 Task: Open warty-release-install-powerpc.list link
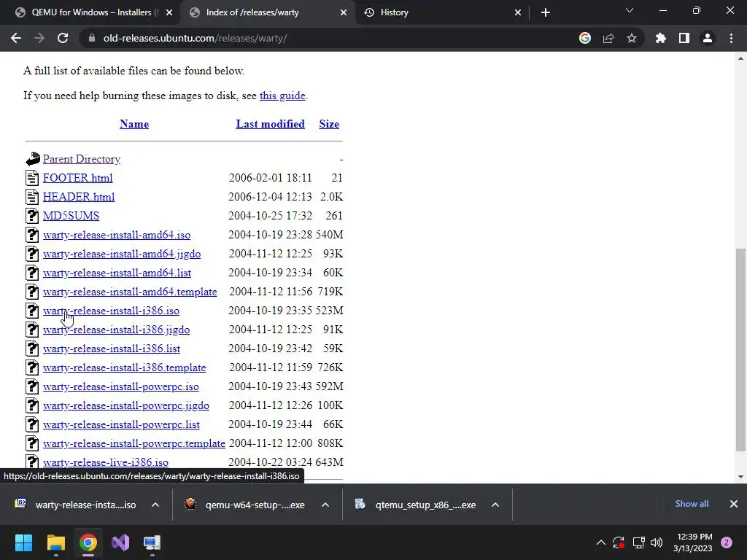click(122, 424)
